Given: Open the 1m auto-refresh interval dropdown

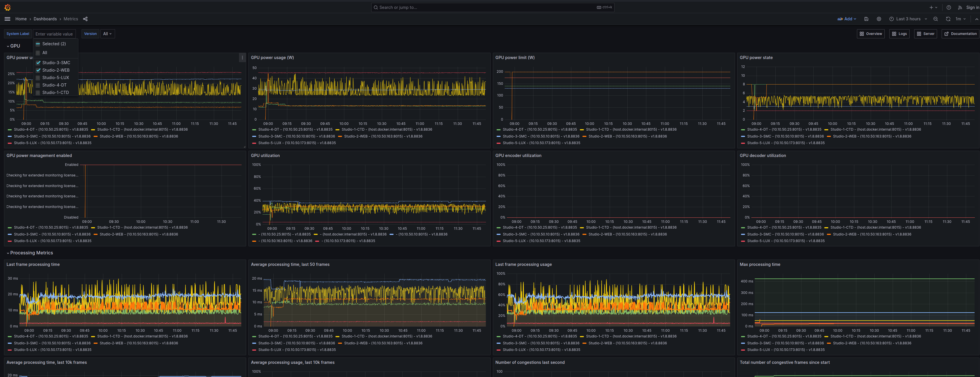Looking at the screenshot, I should (x=961, y=19).
